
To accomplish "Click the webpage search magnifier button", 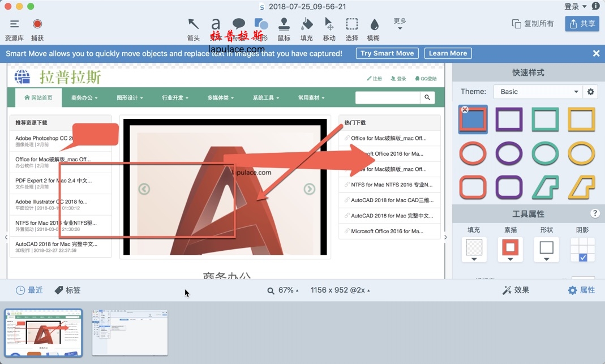I will coord(427,98).
